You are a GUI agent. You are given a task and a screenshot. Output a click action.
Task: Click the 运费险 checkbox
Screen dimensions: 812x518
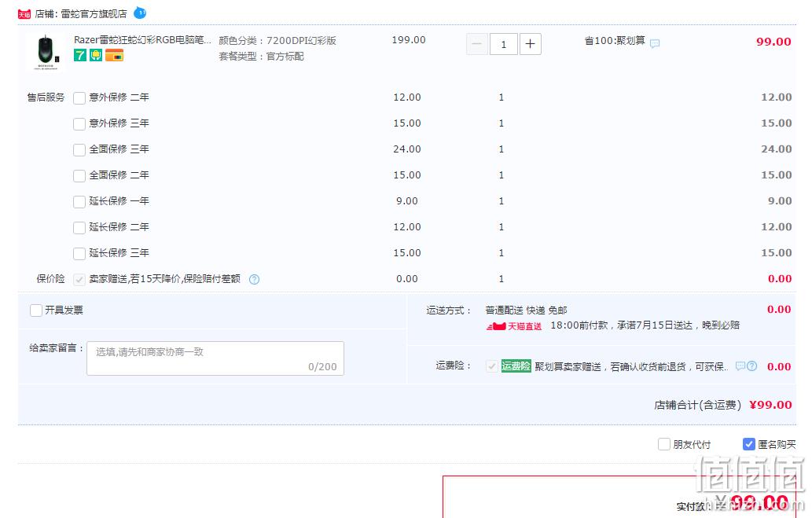491,366
